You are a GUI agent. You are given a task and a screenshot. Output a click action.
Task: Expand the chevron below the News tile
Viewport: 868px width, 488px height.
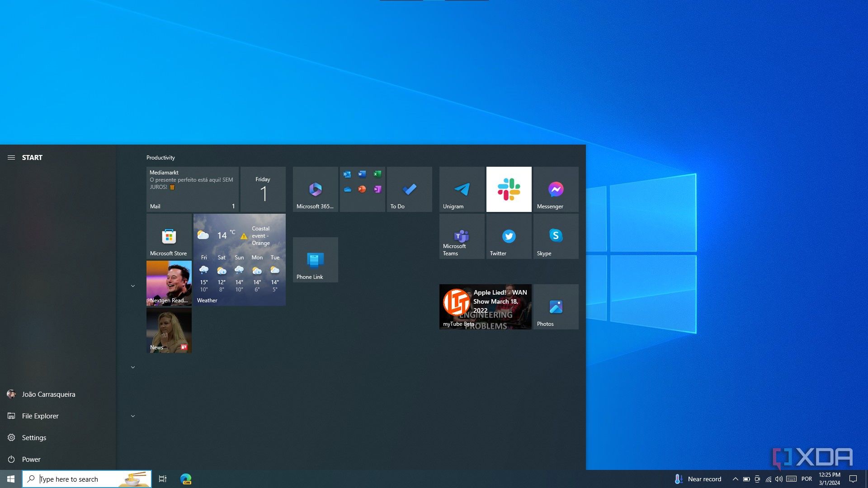coord(133,367)
